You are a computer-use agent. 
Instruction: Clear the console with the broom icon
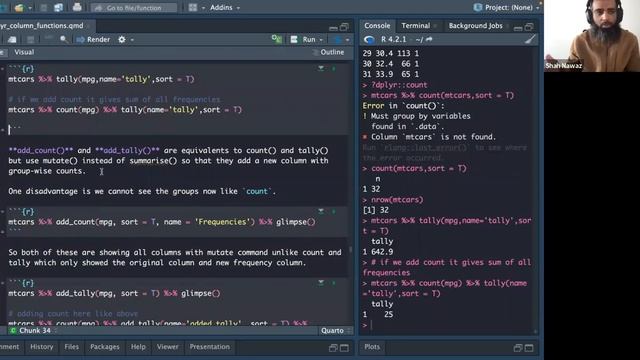(x=530, y=39)
